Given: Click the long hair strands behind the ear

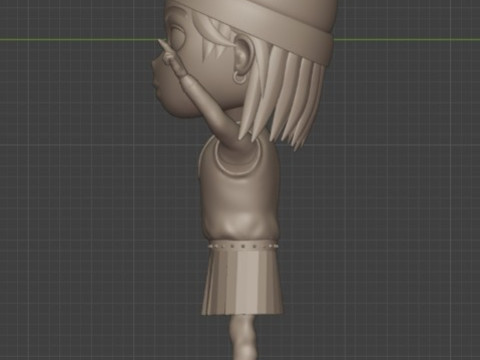Looking at the screenshot, I should pyautogui.click(x=283, y=98).
